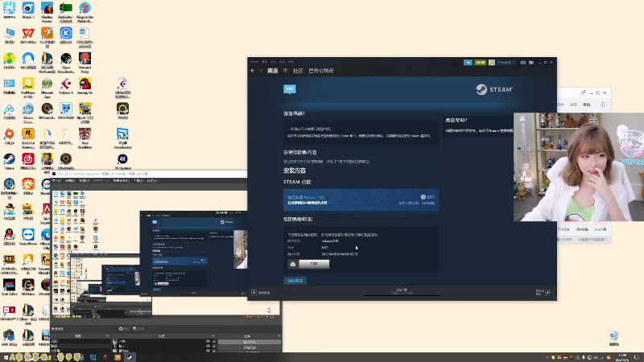The height and width of the screenshot is (362, 644).
Task: Open the Steam Store tab
Action: [273, 71]
